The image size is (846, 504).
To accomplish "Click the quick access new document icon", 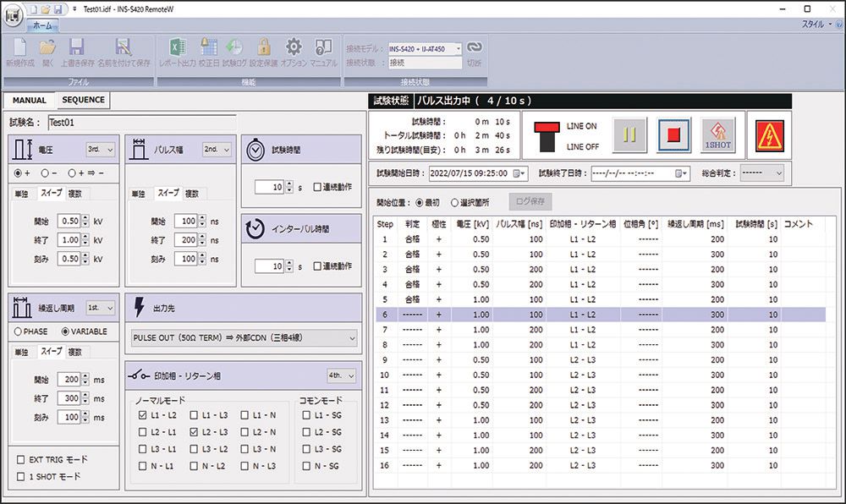I will pyautogui.click(x=34, y=9).
